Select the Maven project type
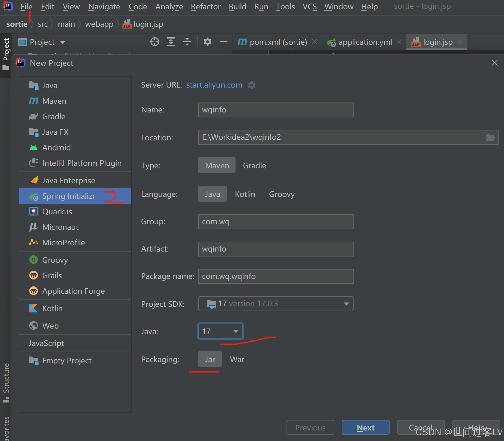This screenshot has height=441, width=504. pos(75,101)
